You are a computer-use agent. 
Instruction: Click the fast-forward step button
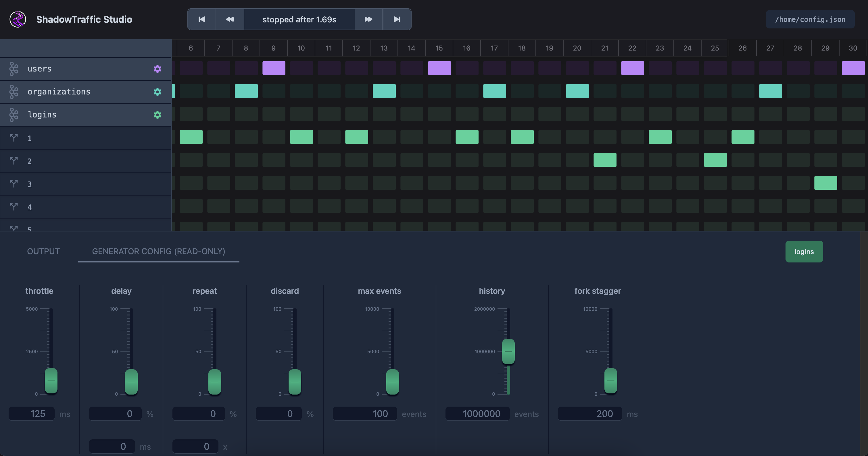[368, 19]
